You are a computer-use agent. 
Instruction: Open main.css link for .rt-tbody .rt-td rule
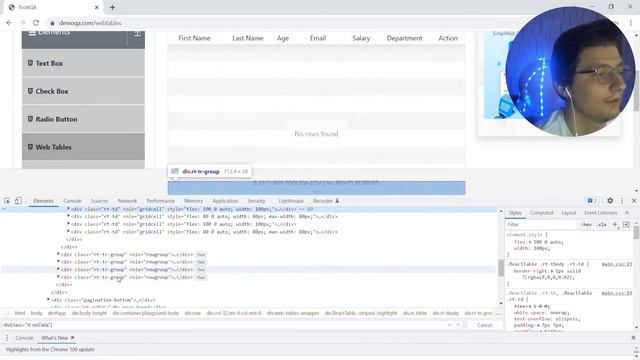pyautogui.click(x=617, y=264)
